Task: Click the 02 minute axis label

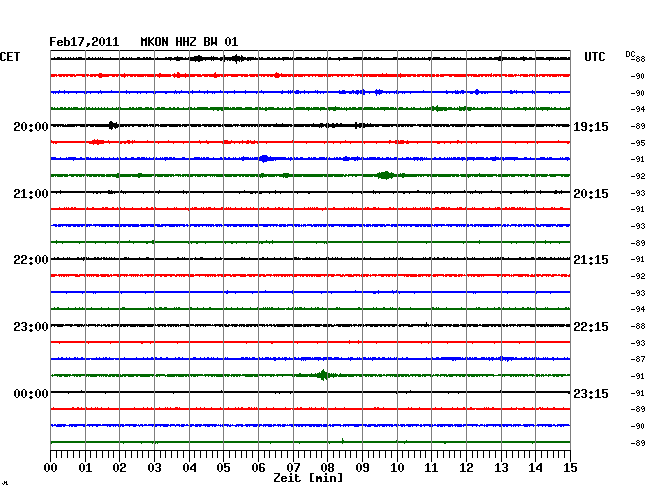Action: [119, 467]
